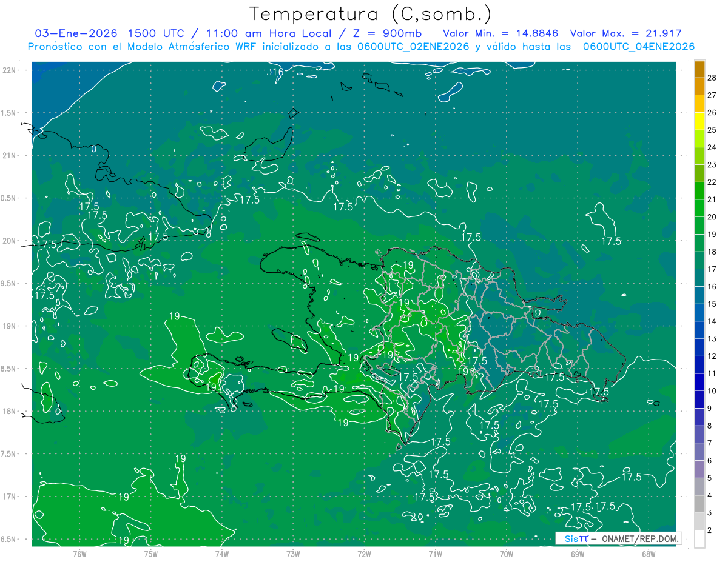Click the '18' label on the color scale
Image resolution: width=728 pixels, height=562 pixels.
(x=712, y=252)
